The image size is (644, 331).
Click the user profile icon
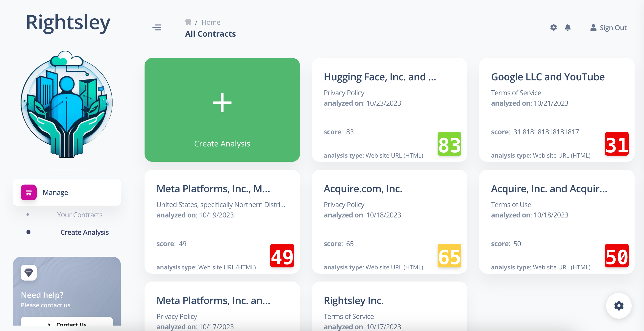[x=593, y=28]
